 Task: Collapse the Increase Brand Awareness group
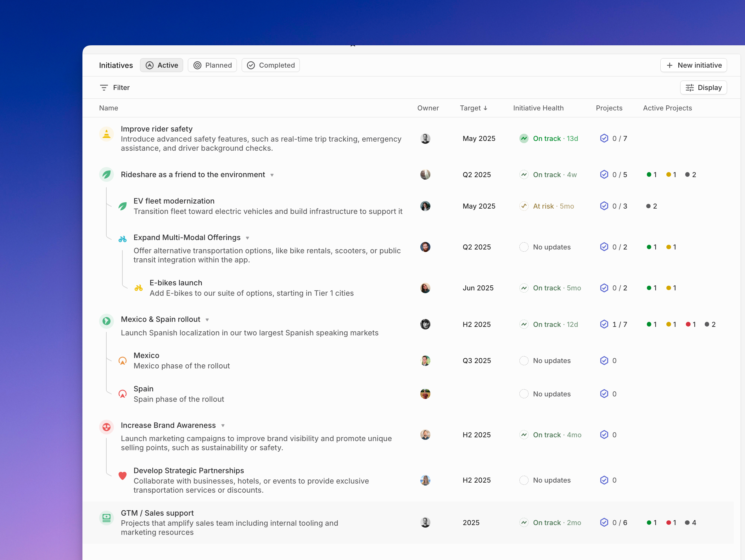click(x=223, y=426)
